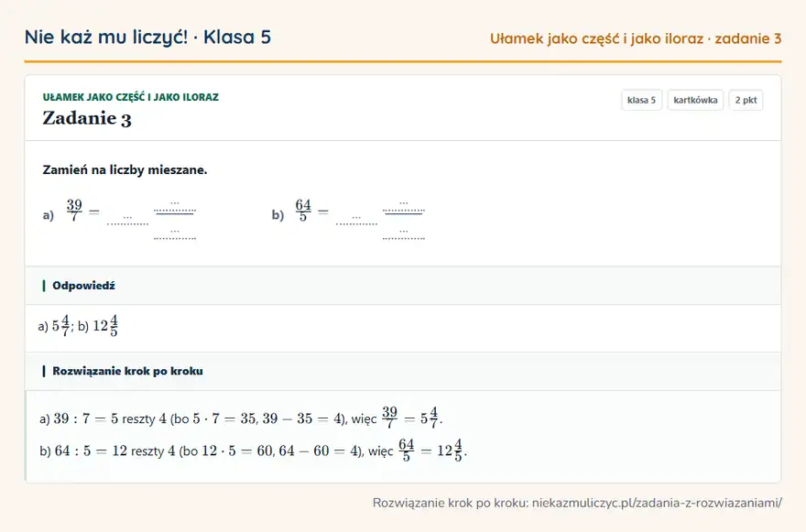Viewport: 806px width, 532px height.
Task: Click the whole-number blank in exercise b)
Action: (x=356, y=221)
